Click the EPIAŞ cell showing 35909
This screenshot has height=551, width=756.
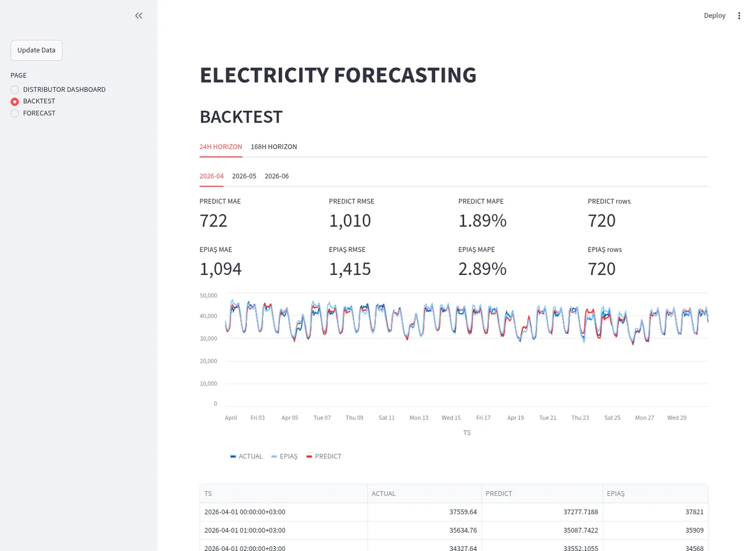click(656, 530)
